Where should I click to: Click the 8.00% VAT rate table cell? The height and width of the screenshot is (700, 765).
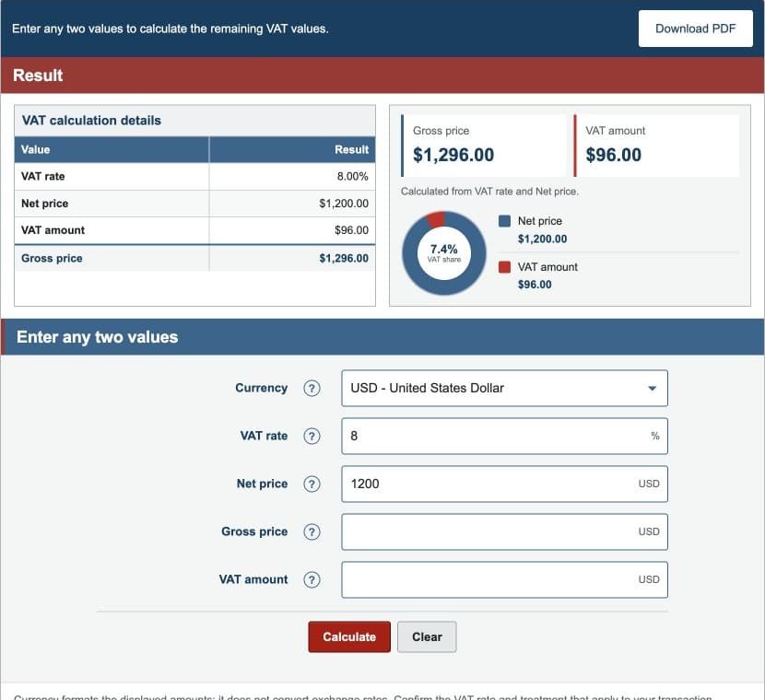pos(292,177)
